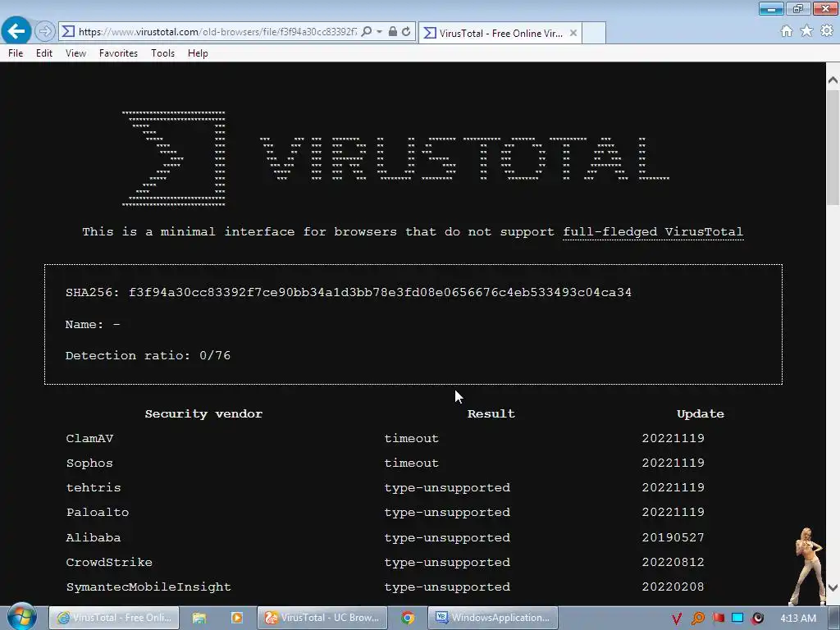Click the Refresh page icon

coord(406,32)
